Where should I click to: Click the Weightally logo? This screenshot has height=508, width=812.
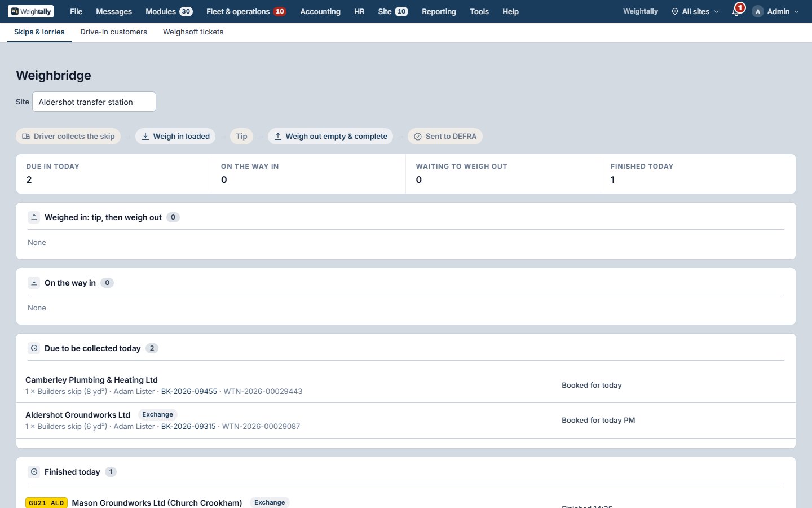tap(31, 11)
